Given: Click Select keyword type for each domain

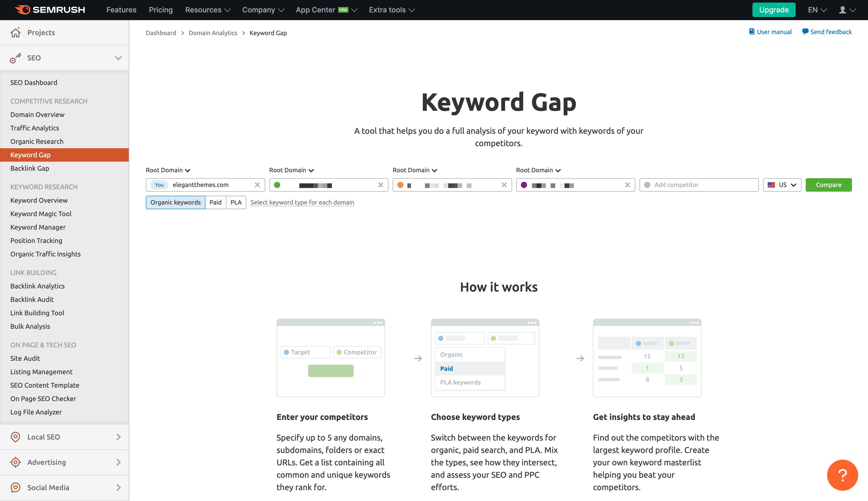Looking at the screenshot, I should [302, 202].
